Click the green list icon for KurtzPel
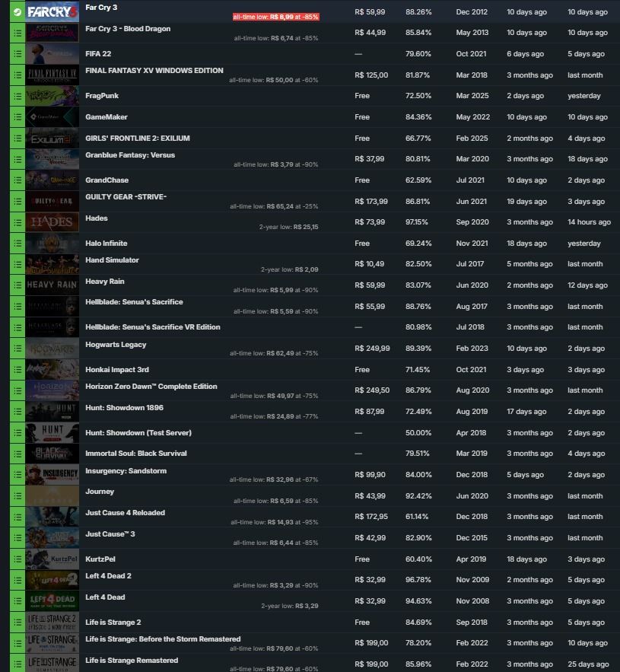The height and width of the screenshot is (672, 620). coord(17,559)
